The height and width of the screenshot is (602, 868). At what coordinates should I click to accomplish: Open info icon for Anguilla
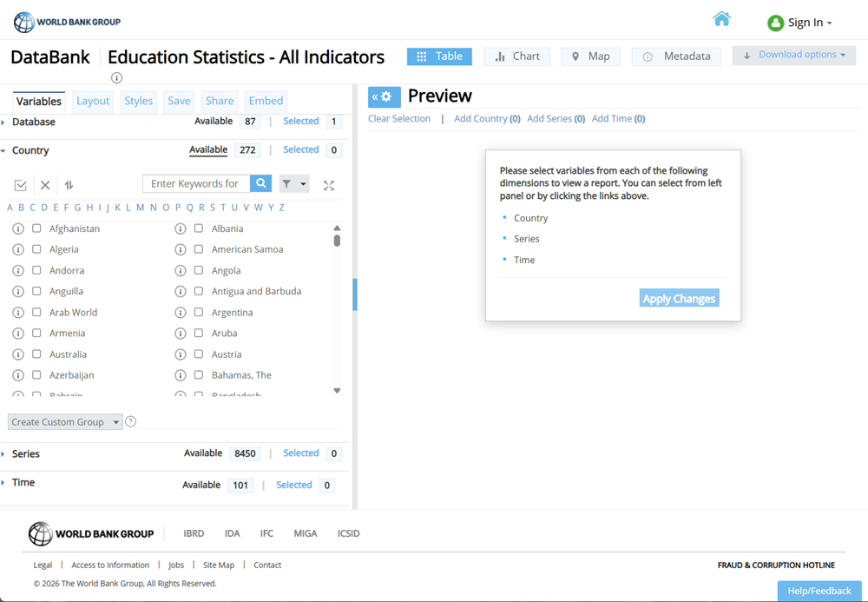click(x=18, y=291)
